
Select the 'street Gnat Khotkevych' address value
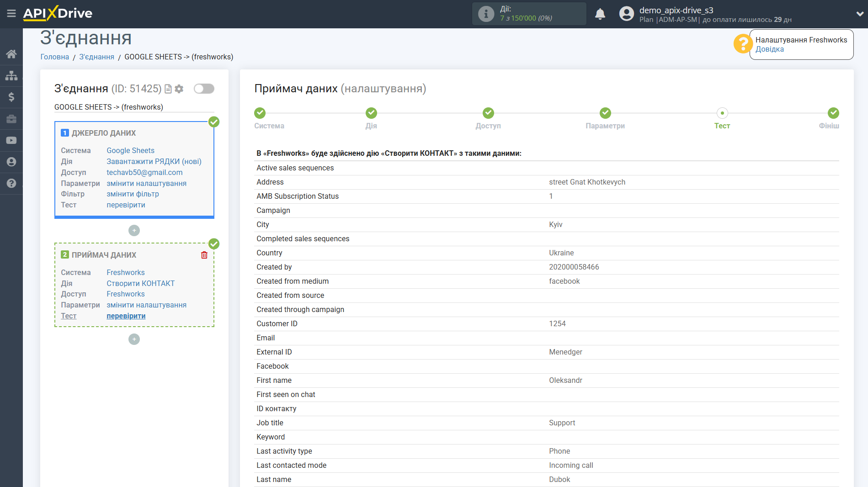(x=587, y=182)
